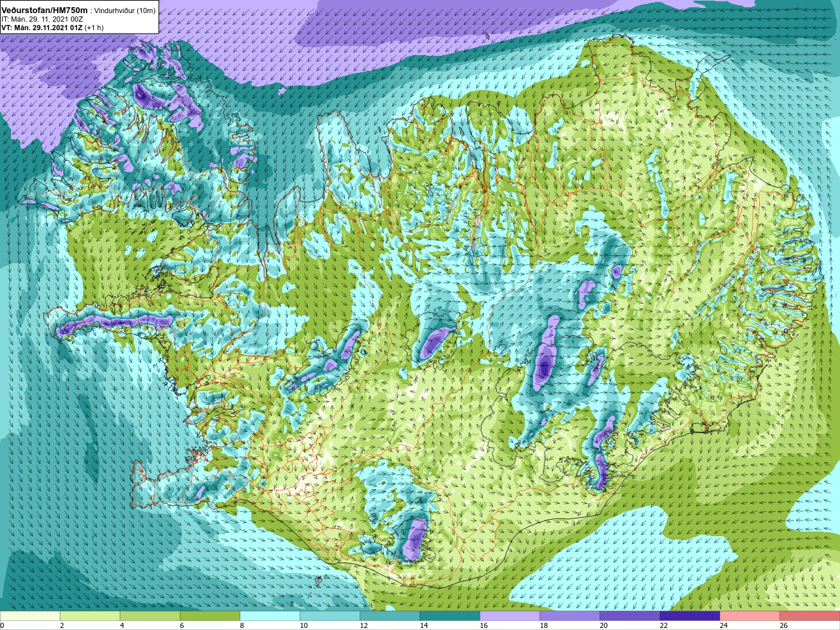840x630 pixels.
Task: Select the teal 12–14 legend swatch
Action: (x=390, y=616)
